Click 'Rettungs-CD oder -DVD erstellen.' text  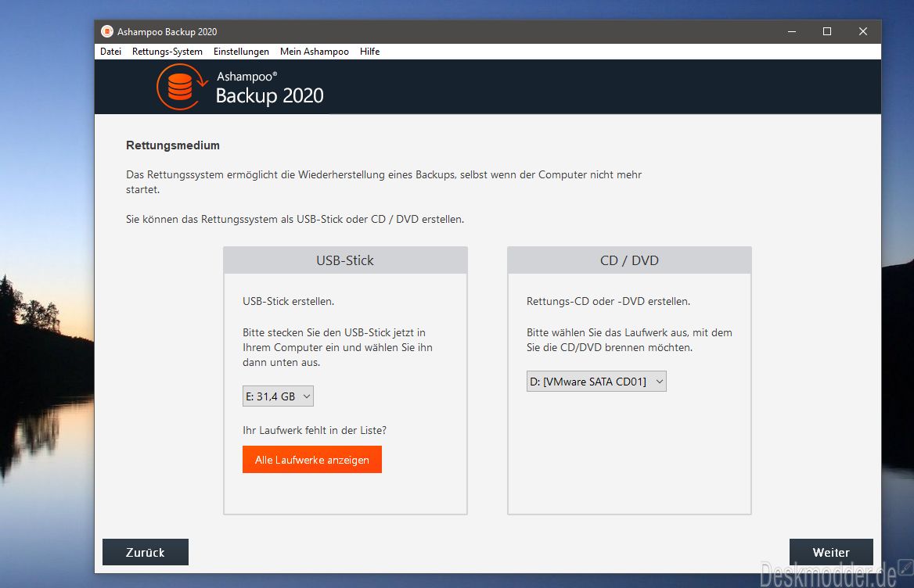tap(608, 302)
